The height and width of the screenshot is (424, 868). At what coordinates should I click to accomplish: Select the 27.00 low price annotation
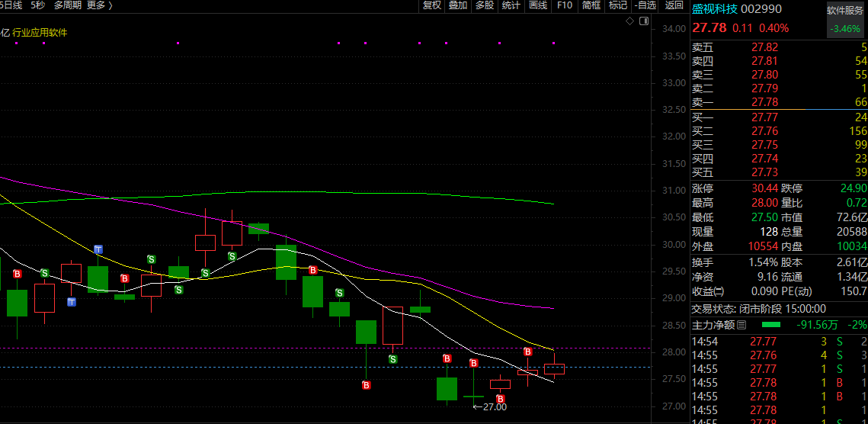click(x=491, y=406)
